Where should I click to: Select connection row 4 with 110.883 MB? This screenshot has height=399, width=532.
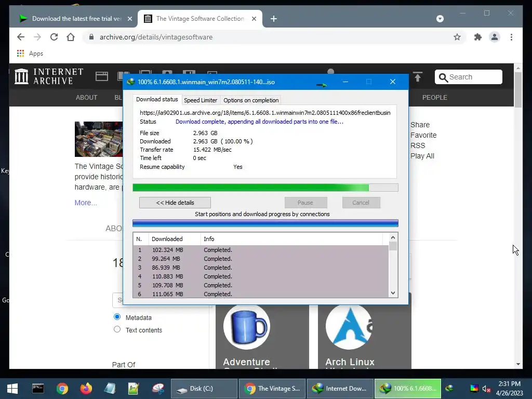pyautogui.click(x=261, y=276)
